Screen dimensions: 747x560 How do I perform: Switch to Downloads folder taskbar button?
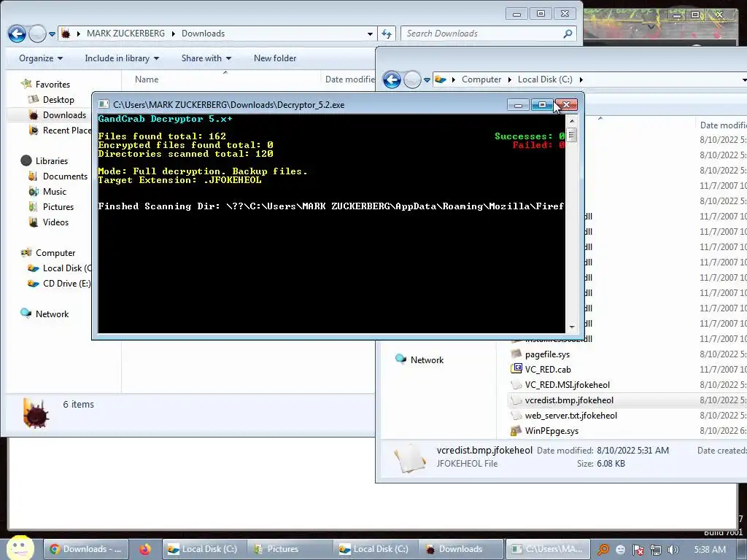pyautogui.click(x=462, y=549)
